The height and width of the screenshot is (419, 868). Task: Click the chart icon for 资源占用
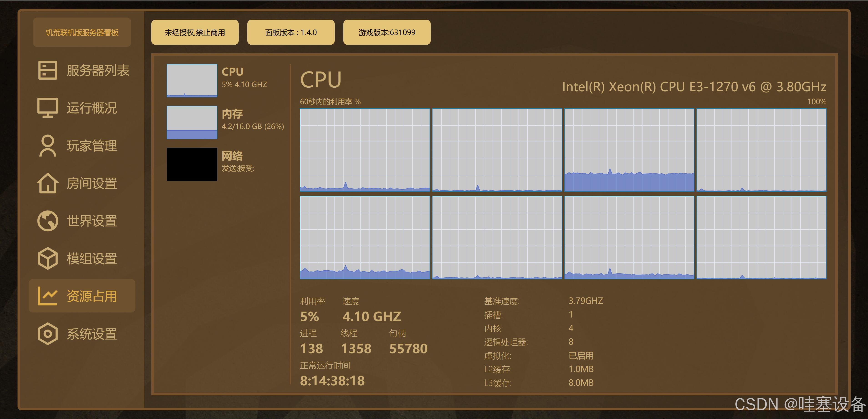(48, 296)
